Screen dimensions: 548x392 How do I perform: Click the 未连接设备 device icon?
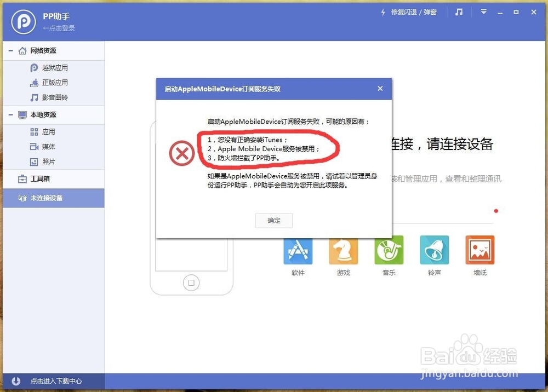tap(22, 198)
